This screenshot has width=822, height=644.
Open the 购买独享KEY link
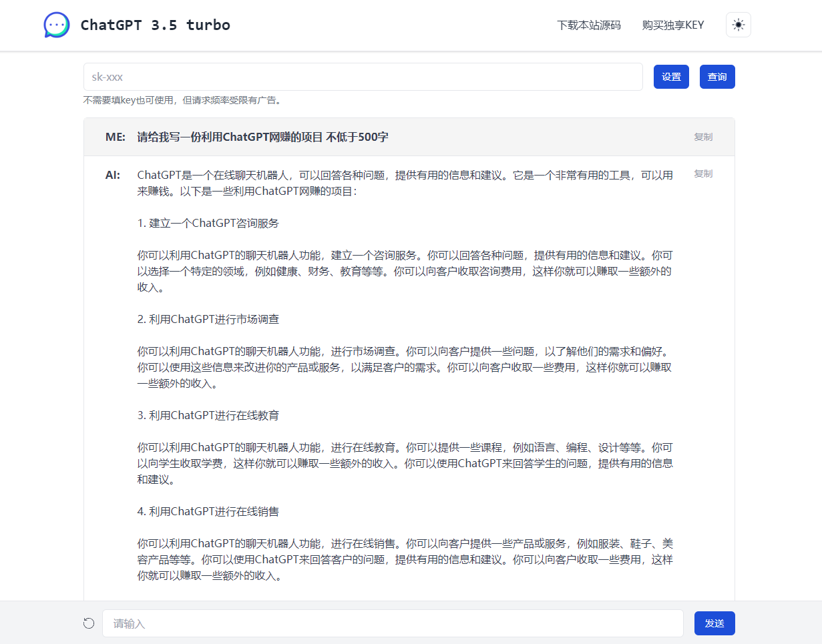click(672, 25)
